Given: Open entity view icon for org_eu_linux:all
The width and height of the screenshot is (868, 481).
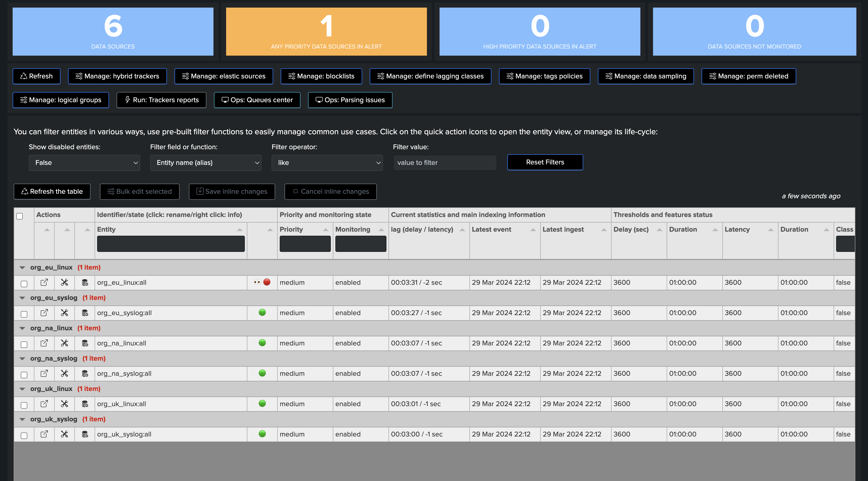Looking at the screenshot, I should (x=44, y=282).
